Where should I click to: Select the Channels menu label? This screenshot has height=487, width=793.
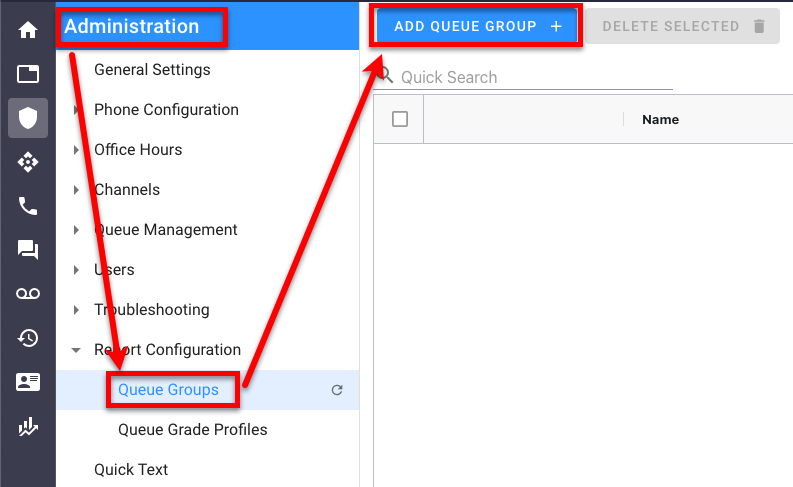[x=127, y=190]
